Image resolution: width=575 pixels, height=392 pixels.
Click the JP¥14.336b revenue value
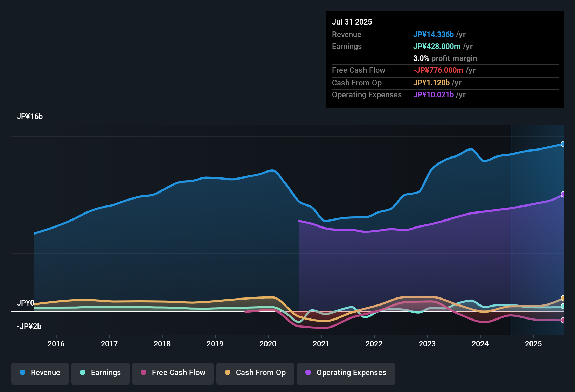tap(434, 35)
